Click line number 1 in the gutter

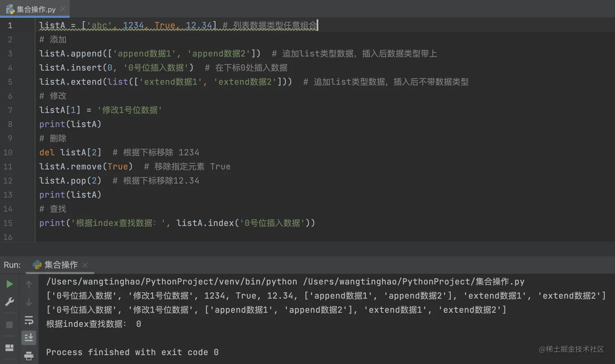(10, 26)
